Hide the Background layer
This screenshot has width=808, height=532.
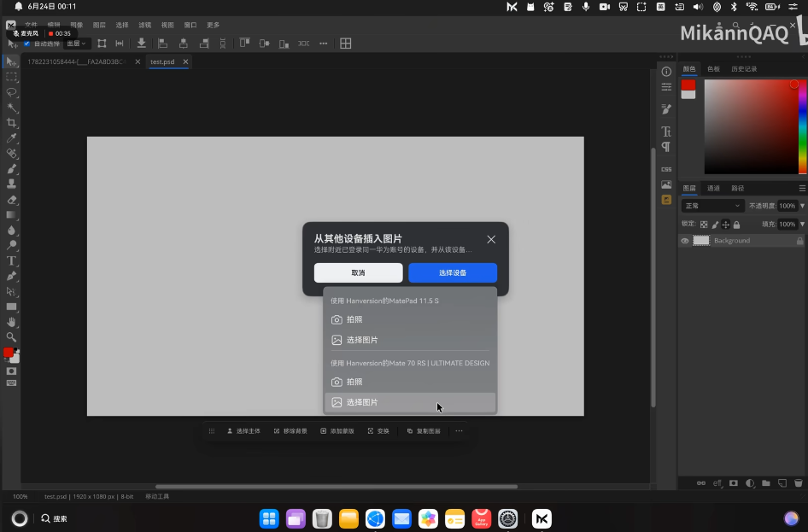click(685, 241)
